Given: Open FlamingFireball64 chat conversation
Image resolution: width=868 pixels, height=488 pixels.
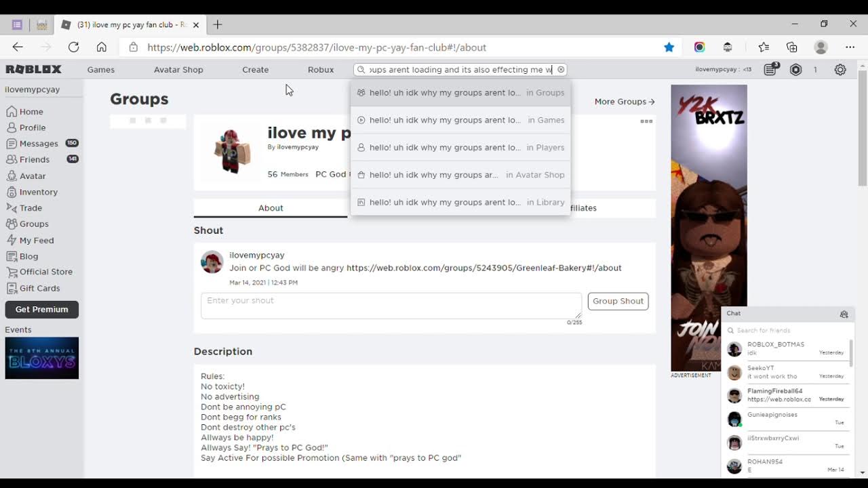Looking at the screenshot, I should click(x=787, y=395).
